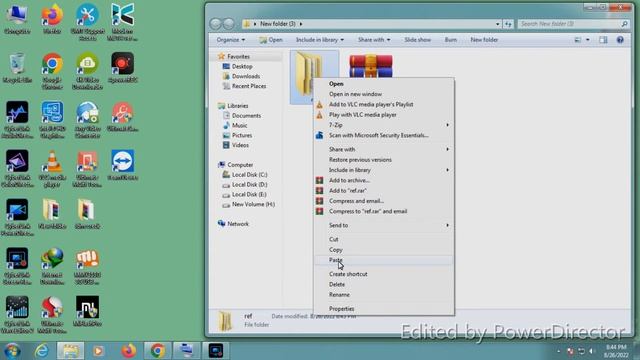The height and width of the screenshot is (360, 640).
Task: Select the green cloud video downloader icon
Action: pyautogui.click(x=87, y=71)
